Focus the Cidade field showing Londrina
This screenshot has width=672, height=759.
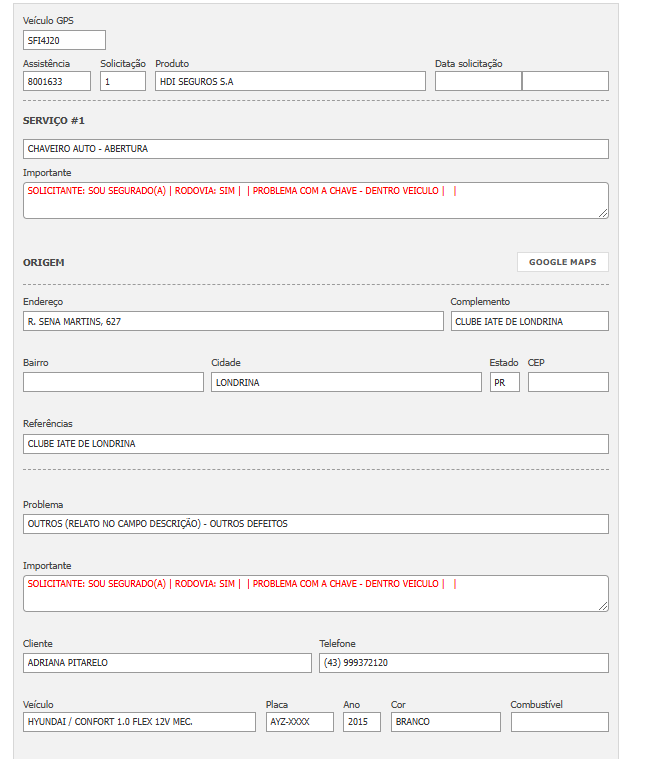[x=346, y=382]
